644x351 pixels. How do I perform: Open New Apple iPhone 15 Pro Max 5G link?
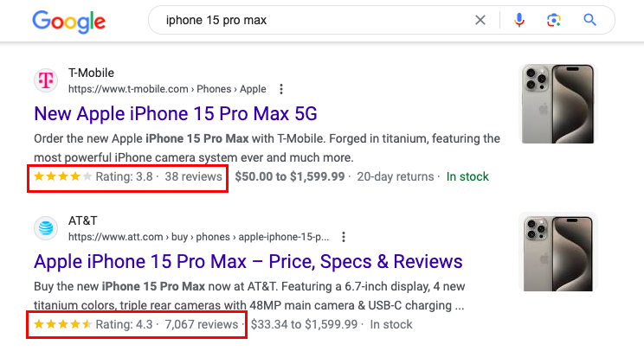176,113
